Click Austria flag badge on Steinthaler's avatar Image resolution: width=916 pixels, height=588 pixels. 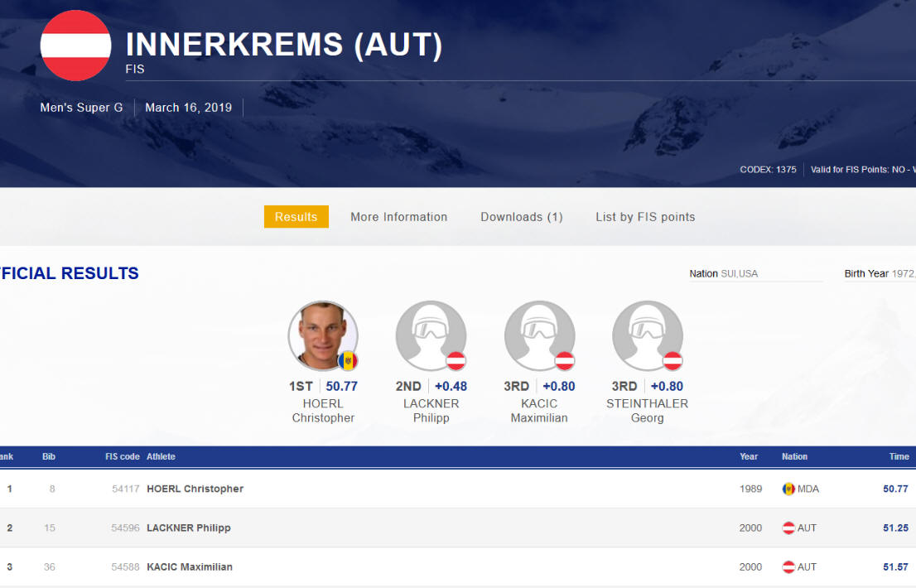point(673,361)
